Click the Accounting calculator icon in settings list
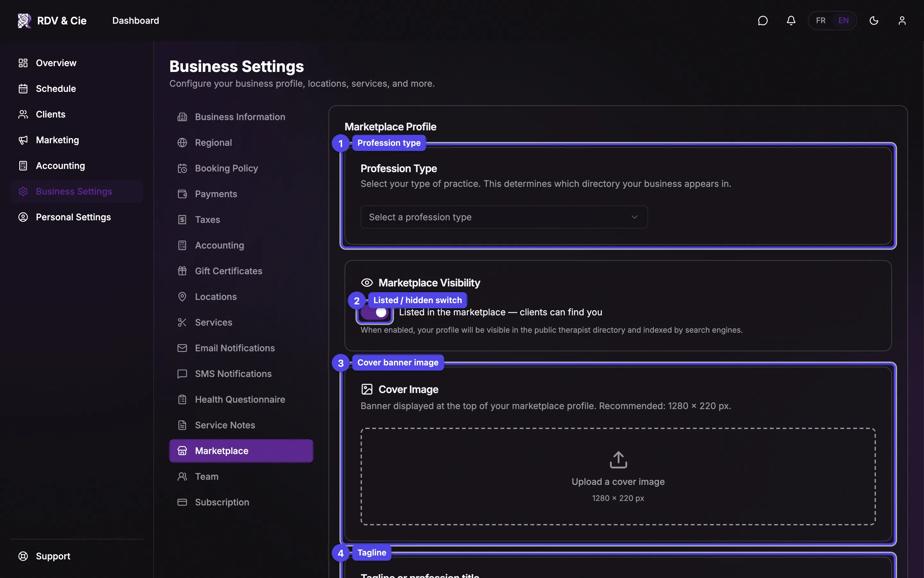This screenshot has height=578, width=924. click(182, 245)
